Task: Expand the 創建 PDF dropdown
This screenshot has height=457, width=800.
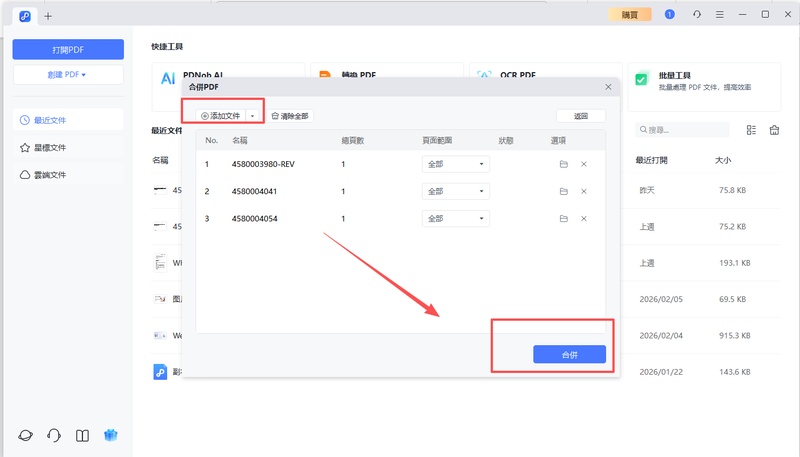Action: coord(68,75)
